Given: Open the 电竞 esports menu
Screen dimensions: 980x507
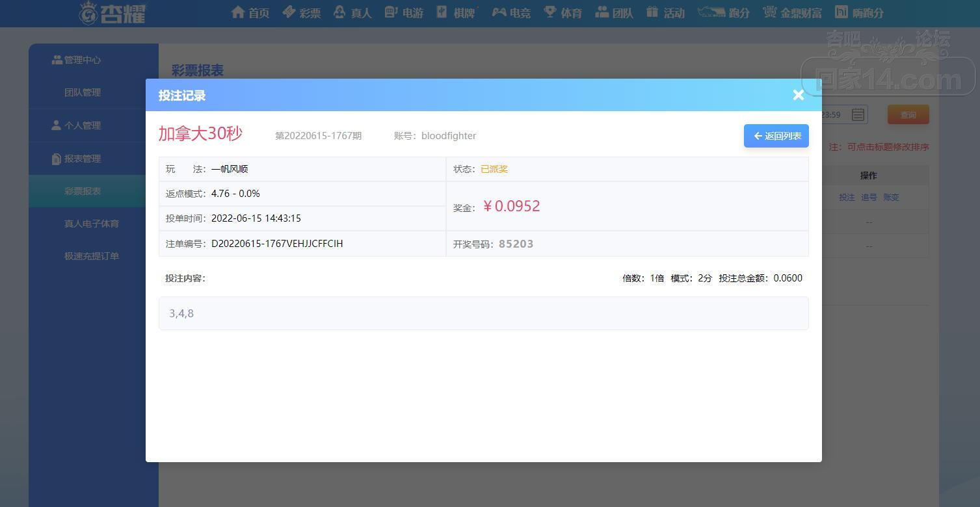Looking at the screenshot, I should pos(510,12).
